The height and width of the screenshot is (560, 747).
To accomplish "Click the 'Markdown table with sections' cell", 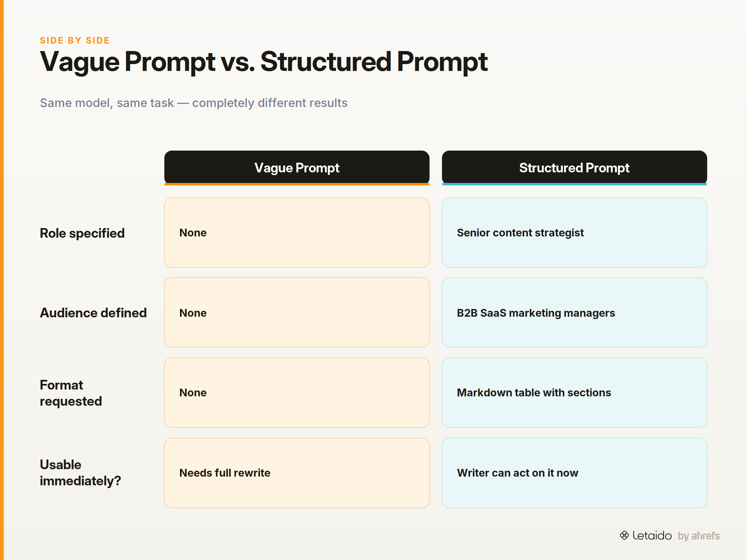I will tap(575, 393).
